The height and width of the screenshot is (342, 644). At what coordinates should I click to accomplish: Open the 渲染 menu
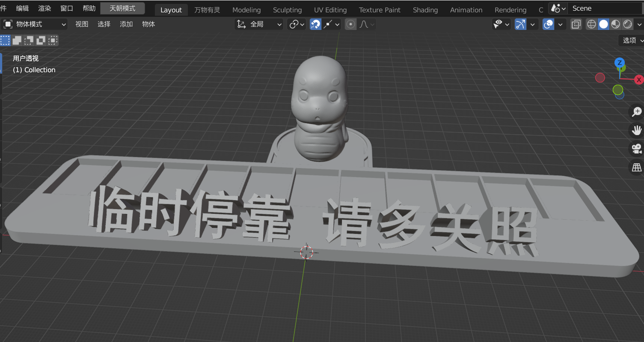[x=45, y=8]
